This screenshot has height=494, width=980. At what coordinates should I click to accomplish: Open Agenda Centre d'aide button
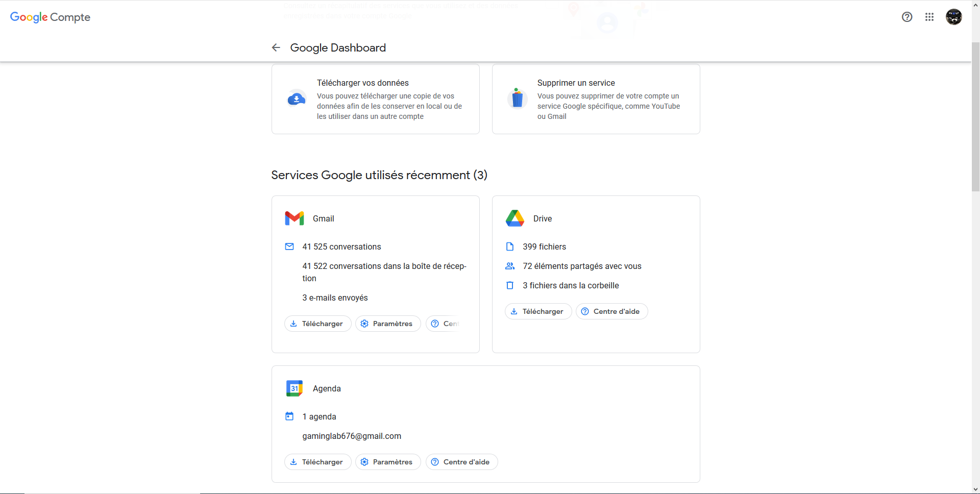(461, 462)
